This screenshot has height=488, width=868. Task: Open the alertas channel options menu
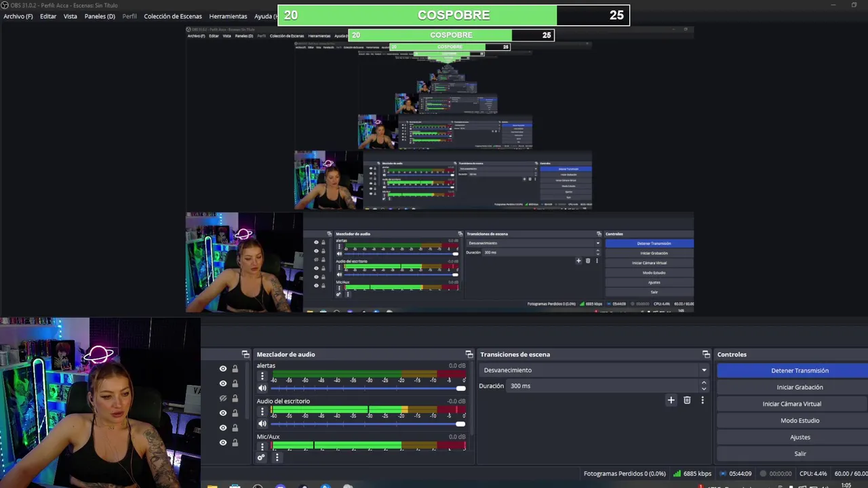pos(262,376)
